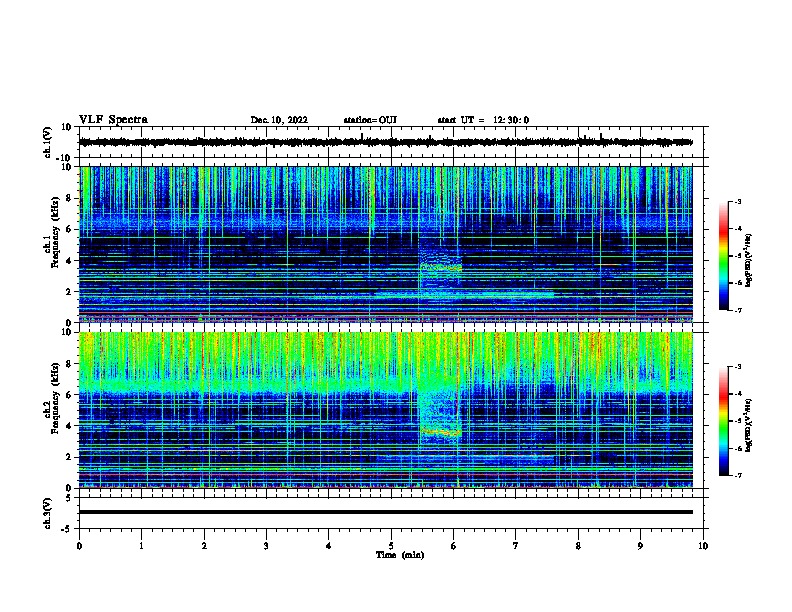Click the thick black ch.3 signal line
This screenshot has height=612, width=792.
point(385,512)
